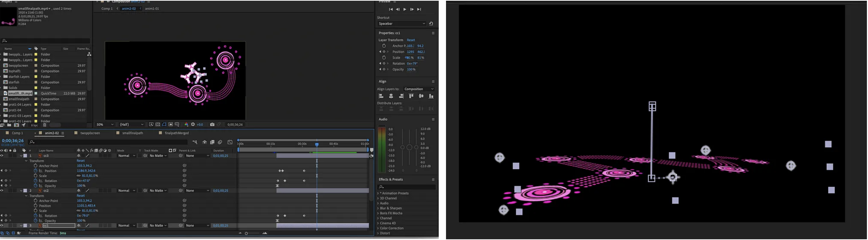Toggle the transparency grid icon in viewer footer
Screen dimensions: 868x240
tap(158, 124)
